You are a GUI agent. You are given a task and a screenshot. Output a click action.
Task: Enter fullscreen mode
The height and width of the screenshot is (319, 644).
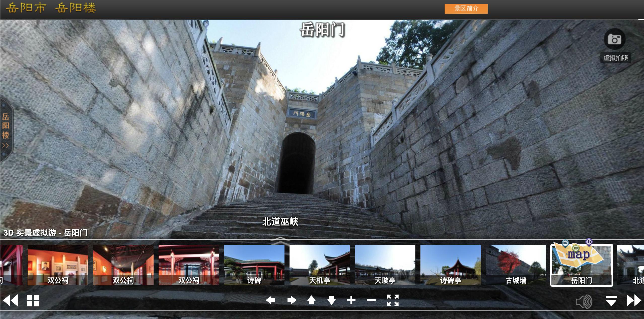pyautogui.click(x=393, y=300)
